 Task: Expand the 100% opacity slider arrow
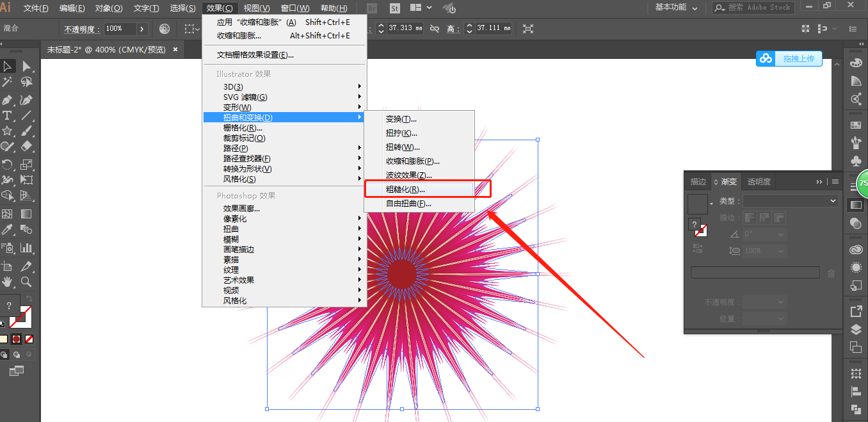point(141,29)
